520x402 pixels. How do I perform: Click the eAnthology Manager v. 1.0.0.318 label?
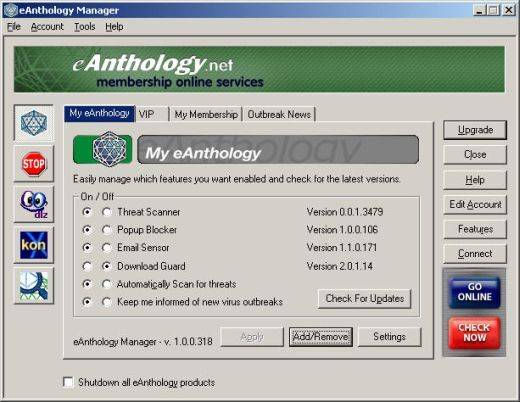pyautogui.click(x=143, y=341)
